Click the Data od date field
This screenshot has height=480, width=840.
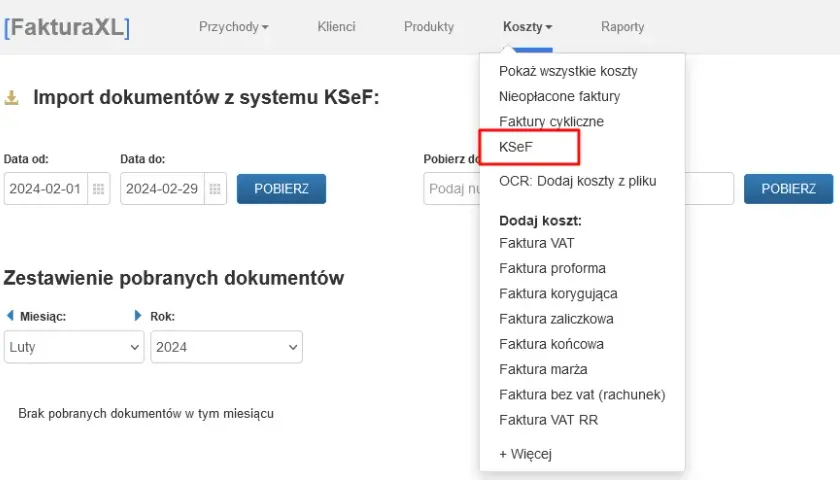(x=46, y=189)
